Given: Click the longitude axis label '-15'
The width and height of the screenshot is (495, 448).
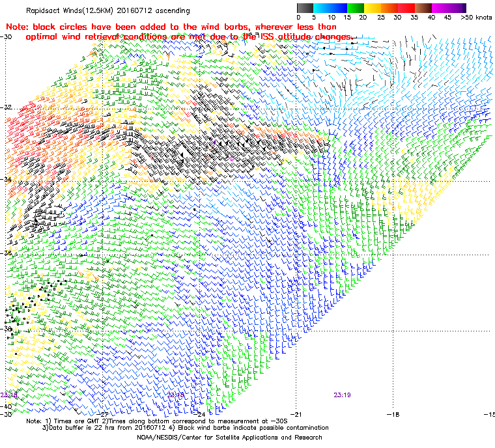Looking at the screenshot, I should coord(489,414).
